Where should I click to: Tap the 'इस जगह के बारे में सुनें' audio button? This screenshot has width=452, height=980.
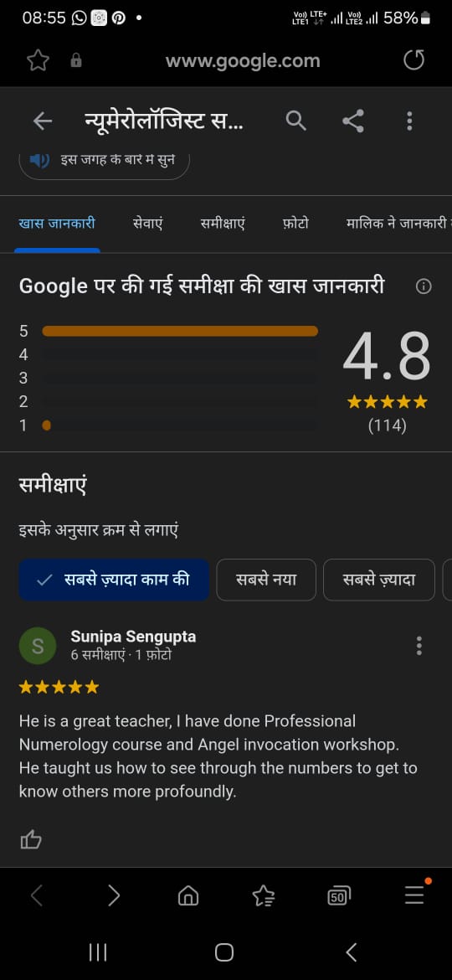(x=105, y=162)
